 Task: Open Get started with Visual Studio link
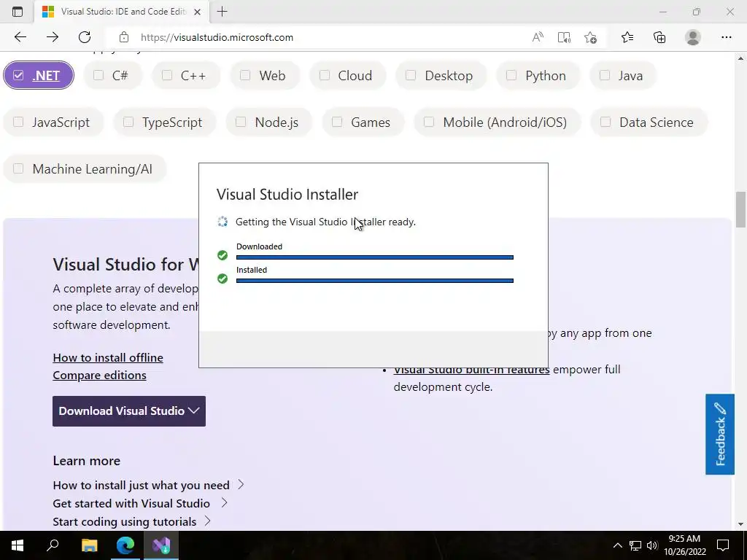[140, 503]
